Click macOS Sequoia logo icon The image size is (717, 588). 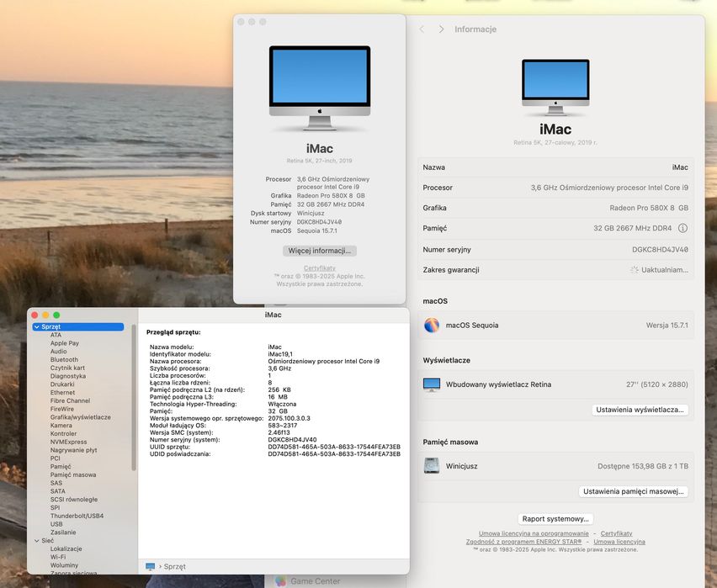(432, 325)
